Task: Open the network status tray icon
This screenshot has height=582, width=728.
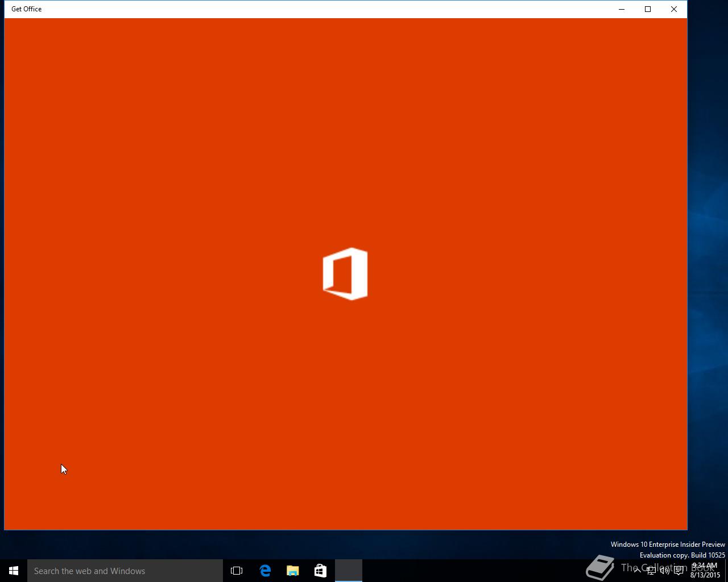Action: [651, 571]
